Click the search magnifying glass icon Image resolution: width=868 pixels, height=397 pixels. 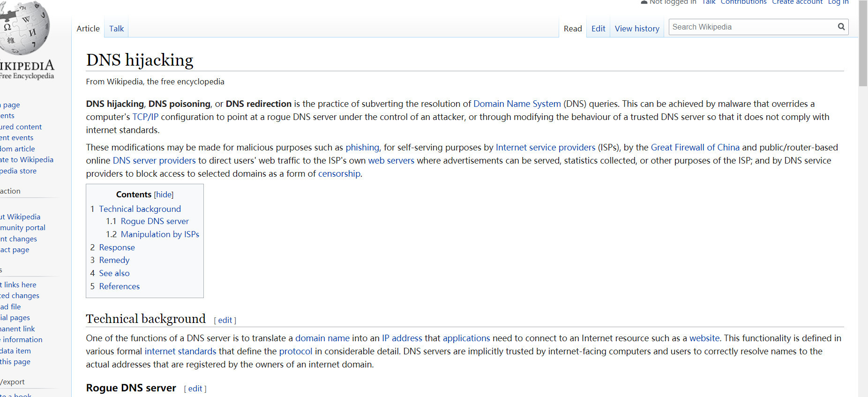(841, 27)
